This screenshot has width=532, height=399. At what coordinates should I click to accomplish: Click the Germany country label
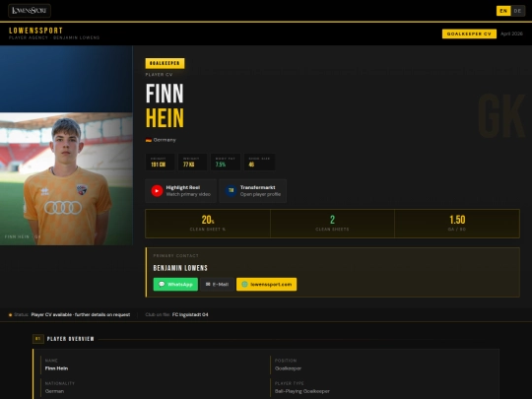pyautogui.click(x=165, y=140)
